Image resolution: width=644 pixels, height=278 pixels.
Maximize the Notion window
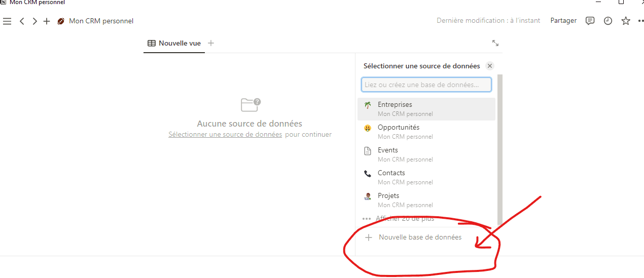(x=621, y=2)
